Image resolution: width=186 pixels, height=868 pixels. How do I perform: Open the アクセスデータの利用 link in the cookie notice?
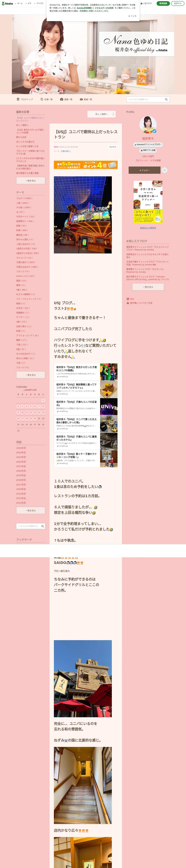point(104,8)
